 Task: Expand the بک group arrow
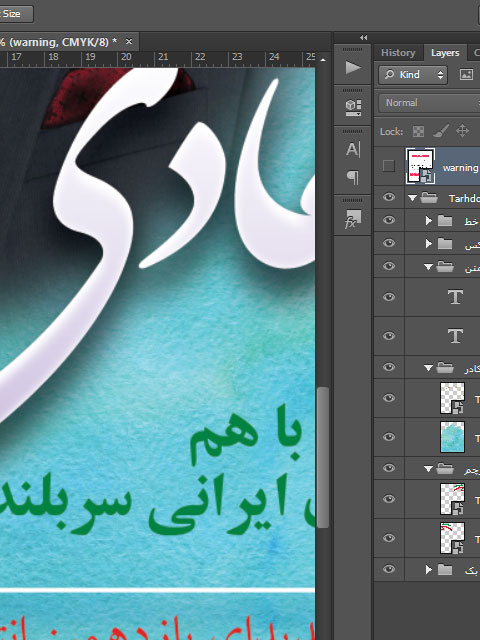click(x=428, y=569)
